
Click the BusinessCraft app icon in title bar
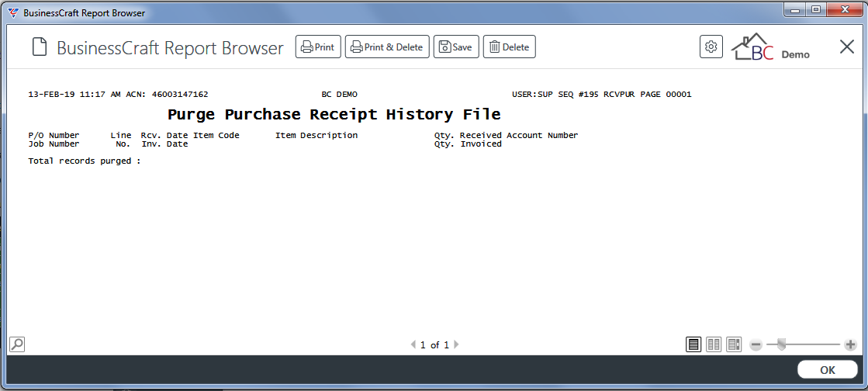point(12,12)
